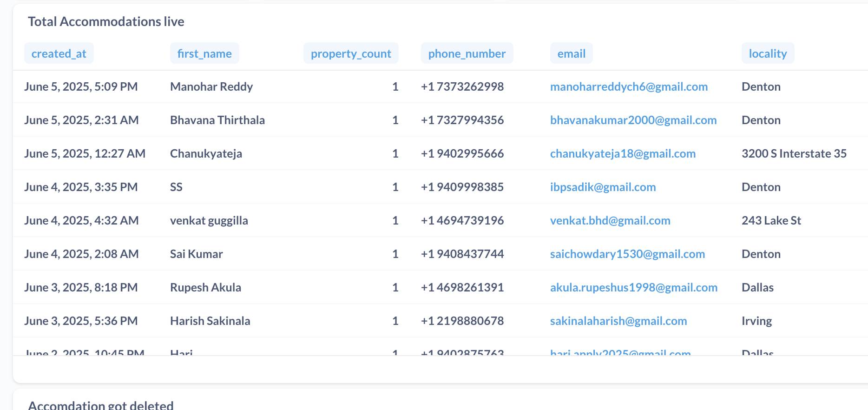The image size is (868, 410).
Task: Click the first_name column header
Action: point(204,53)
